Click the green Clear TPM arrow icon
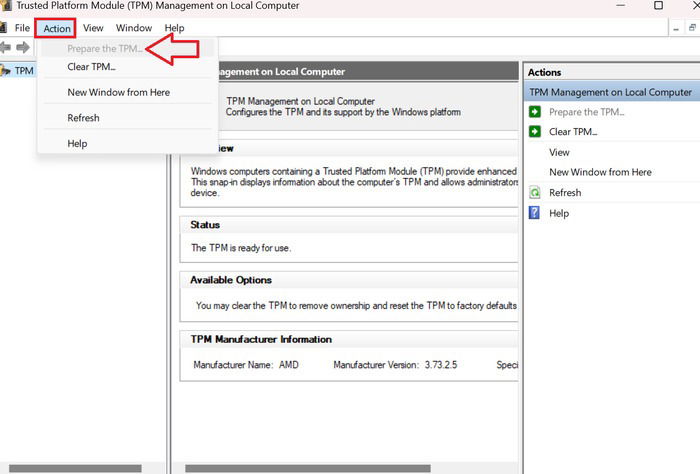 pyautogui.click(x=534, y=131)
